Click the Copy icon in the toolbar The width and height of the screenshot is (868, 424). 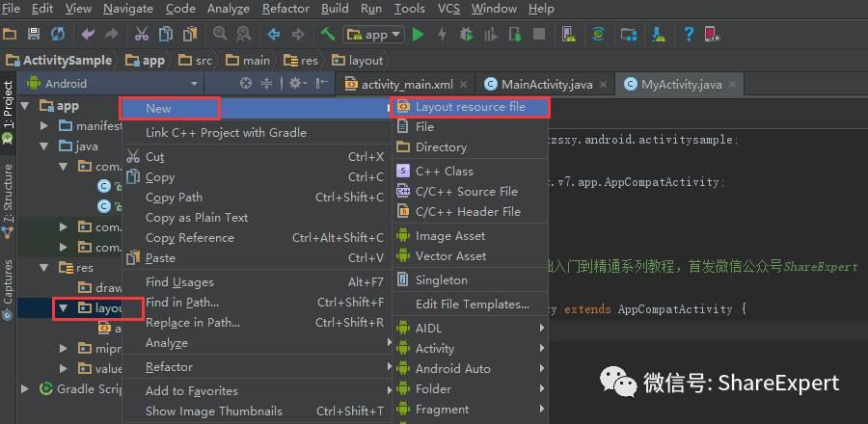point(166,35)
